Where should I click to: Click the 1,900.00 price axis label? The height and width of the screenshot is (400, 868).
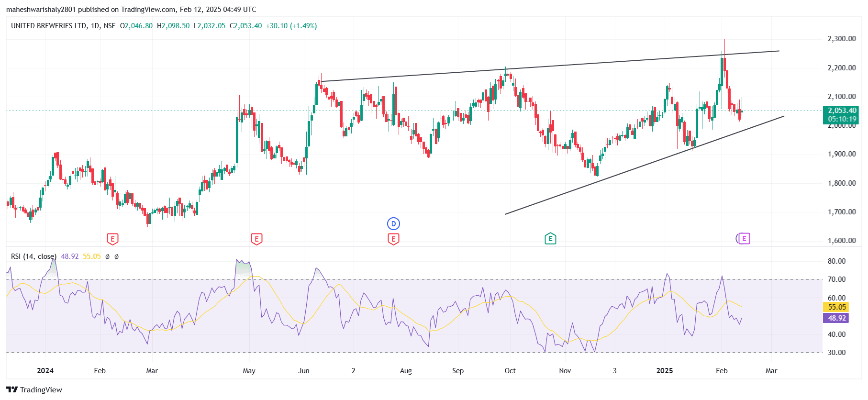tap(842, 154)
